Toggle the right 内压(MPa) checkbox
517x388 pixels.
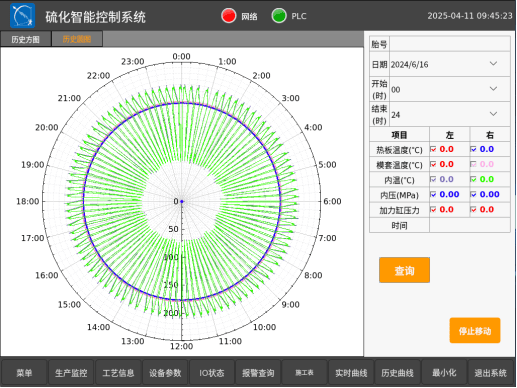(x=473, y=194)
